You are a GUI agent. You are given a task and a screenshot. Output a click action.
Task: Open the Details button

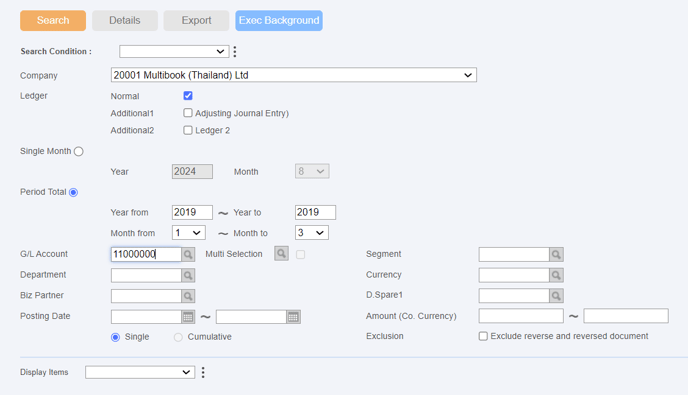[125, 21]
